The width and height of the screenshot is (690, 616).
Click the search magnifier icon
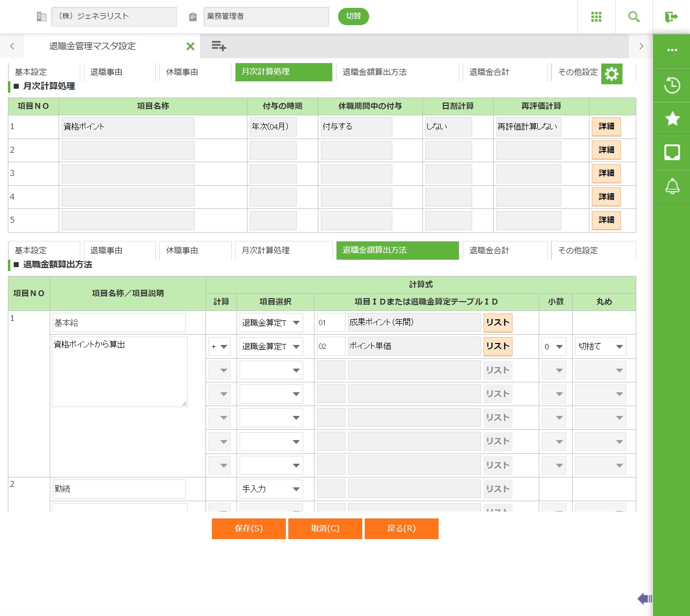click(634, 17)
